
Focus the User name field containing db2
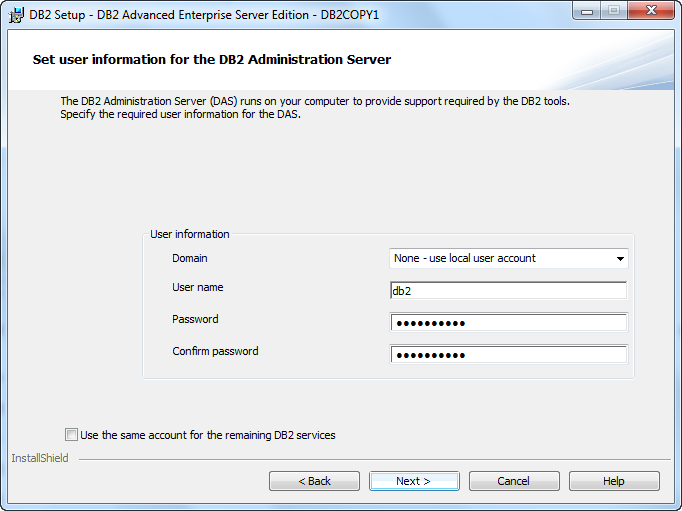coord(508,291)
